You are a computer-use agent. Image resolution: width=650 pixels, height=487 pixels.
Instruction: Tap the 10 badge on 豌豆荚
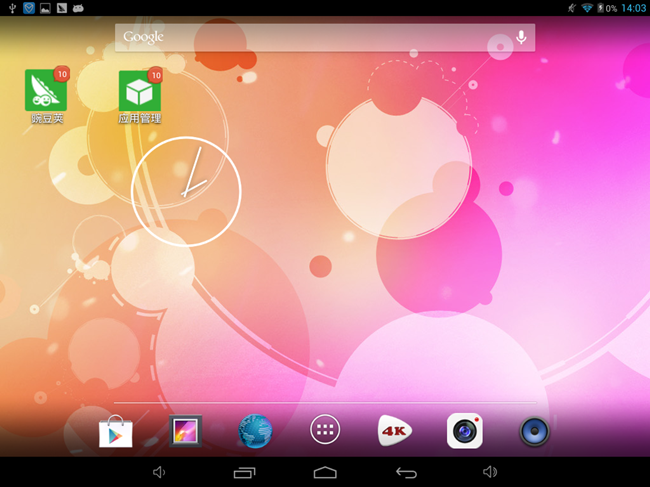[x=62, y=74]
